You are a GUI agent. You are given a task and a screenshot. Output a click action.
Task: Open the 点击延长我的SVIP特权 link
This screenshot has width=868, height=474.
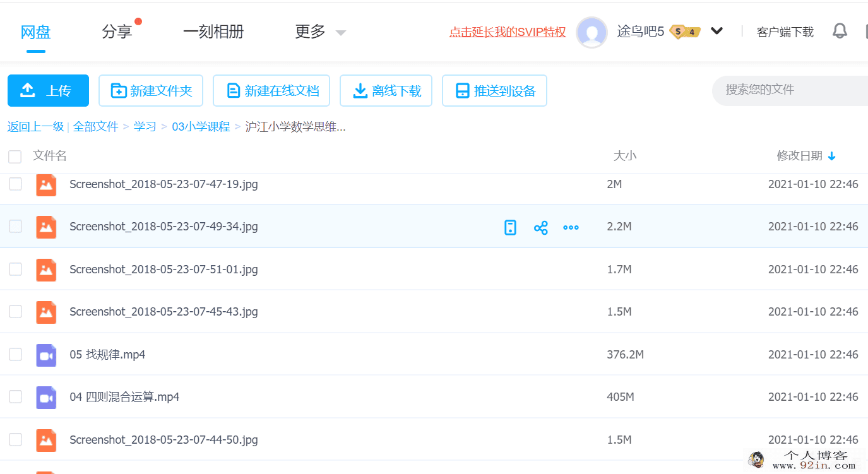point(508,32)
